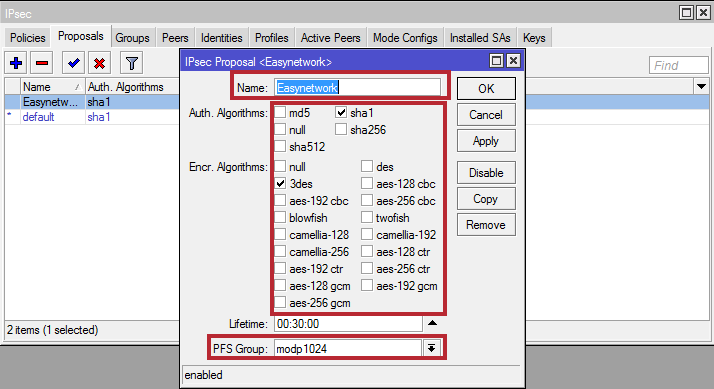The width and height of the screenshot is (714, 389).
Task: Enable sha256 auth algorithm checkbox
Action: [341, 129]
